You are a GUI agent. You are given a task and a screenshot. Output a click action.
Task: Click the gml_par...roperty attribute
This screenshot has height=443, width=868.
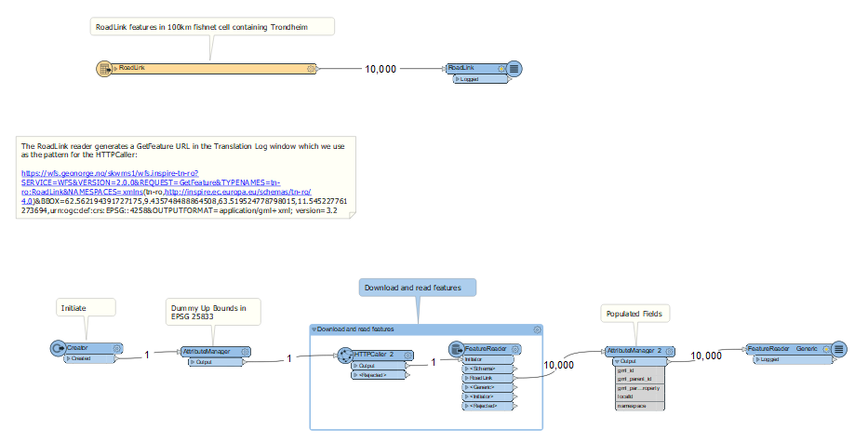[639, 387]
